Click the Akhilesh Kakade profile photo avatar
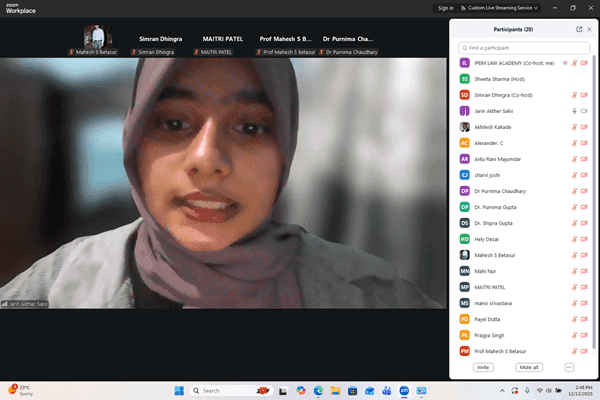Viewport: 600px width, 400px height. [465, 127]
